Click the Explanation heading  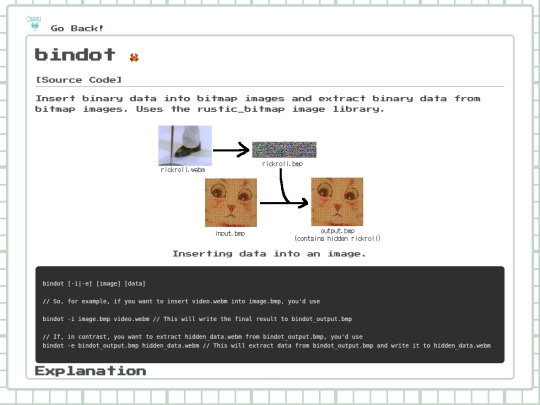pyautogui.click(x=91, y=371)
